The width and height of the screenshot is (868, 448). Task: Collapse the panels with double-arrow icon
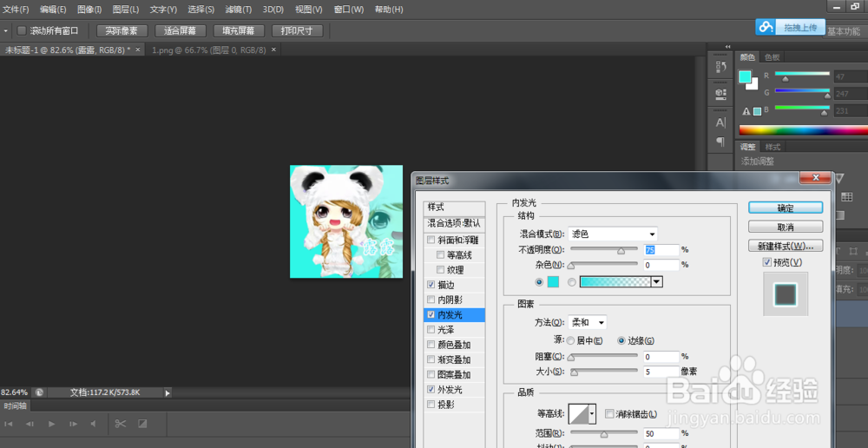[x=727, y=47]
